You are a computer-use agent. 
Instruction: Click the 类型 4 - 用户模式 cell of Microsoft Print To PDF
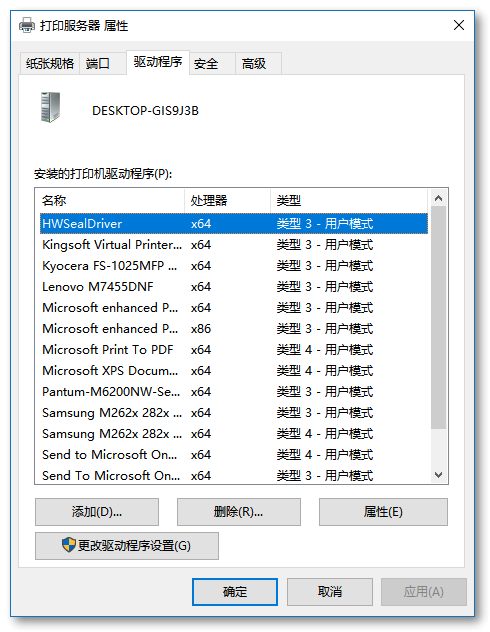325,349
